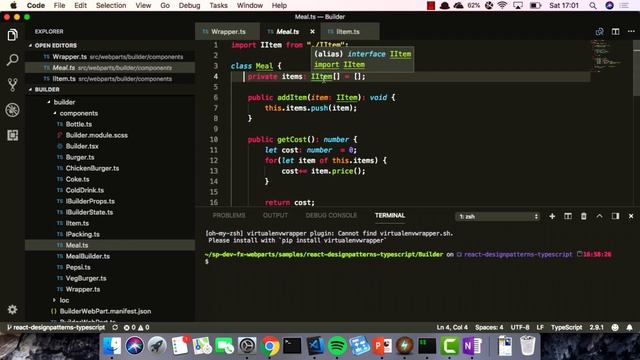
Task: Open errors and warnings count in status bar
Action: [x=136, y=327]
